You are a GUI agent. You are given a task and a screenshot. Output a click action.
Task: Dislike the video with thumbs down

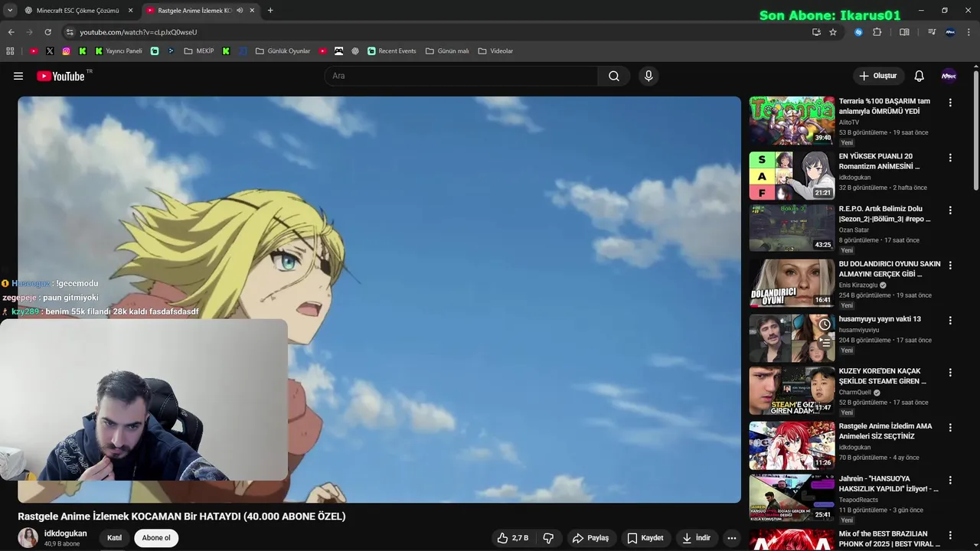[x=548, y=538]
